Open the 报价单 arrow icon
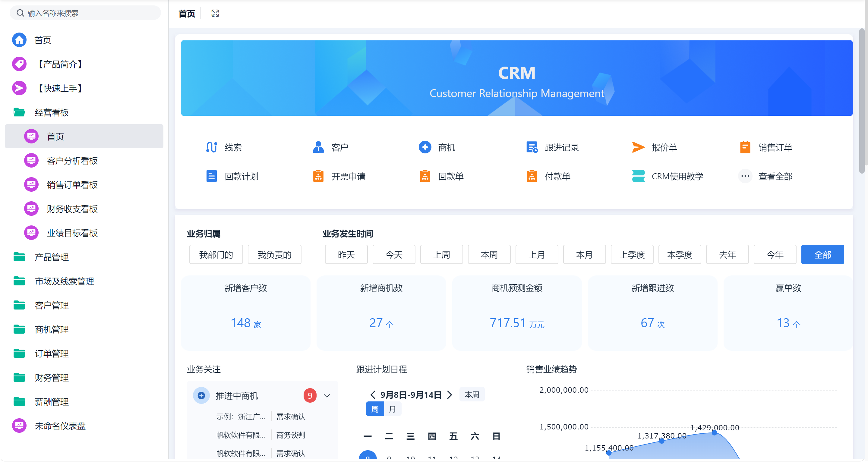This screenshot has width=868, height=462. point(638,147)
